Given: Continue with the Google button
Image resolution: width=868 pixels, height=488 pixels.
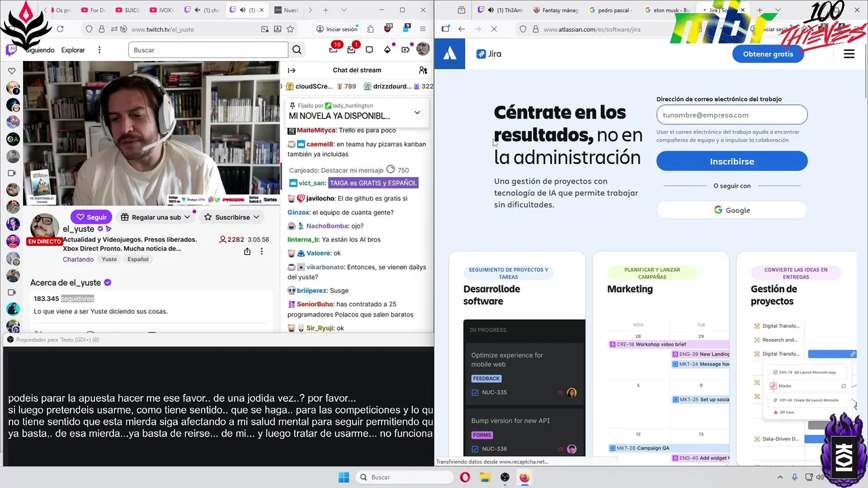Looking at the screenshot, I should point(732,210).
